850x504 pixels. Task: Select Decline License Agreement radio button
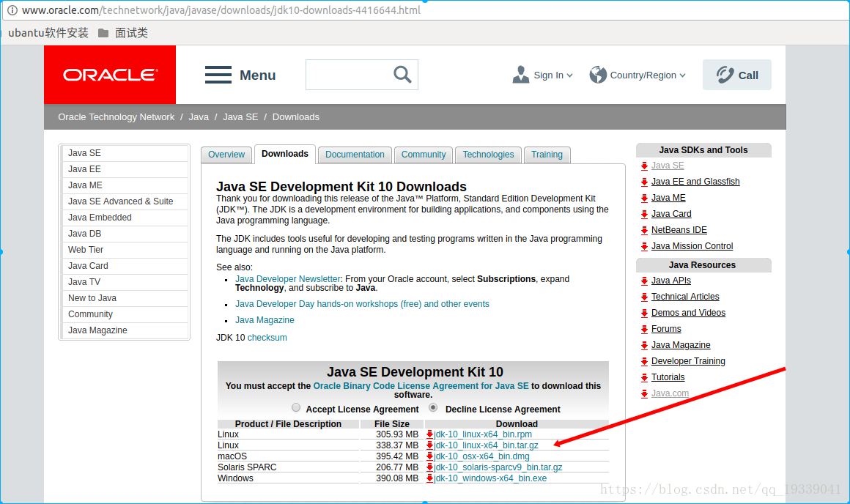pos(432,407)
